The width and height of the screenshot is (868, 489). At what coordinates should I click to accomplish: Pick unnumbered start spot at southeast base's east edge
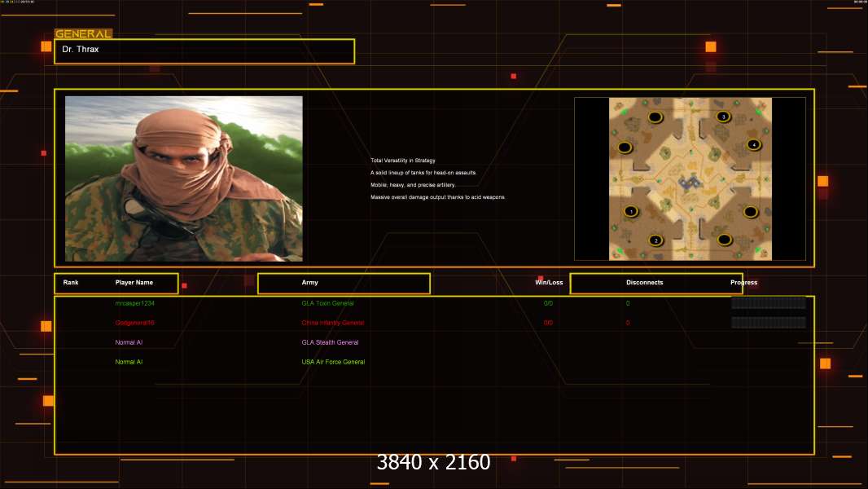pyautogui.click(x=751, y=212)
